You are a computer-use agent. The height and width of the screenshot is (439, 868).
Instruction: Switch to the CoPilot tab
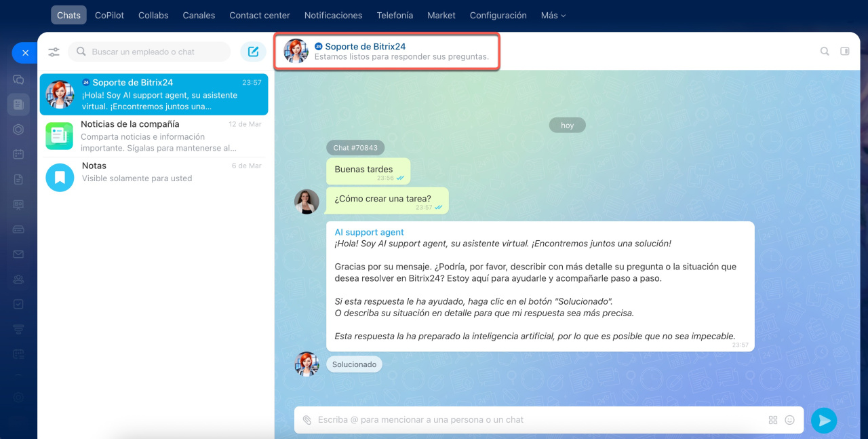pos(109,15)
